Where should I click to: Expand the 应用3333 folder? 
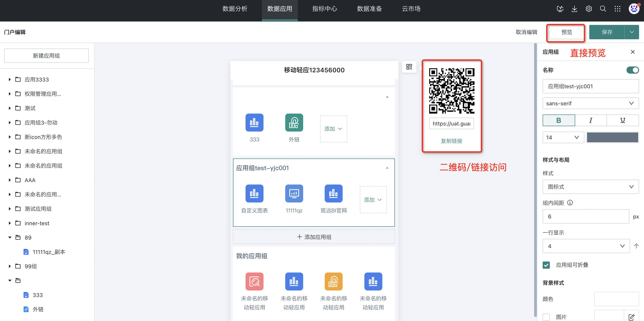tap(10, 79)
